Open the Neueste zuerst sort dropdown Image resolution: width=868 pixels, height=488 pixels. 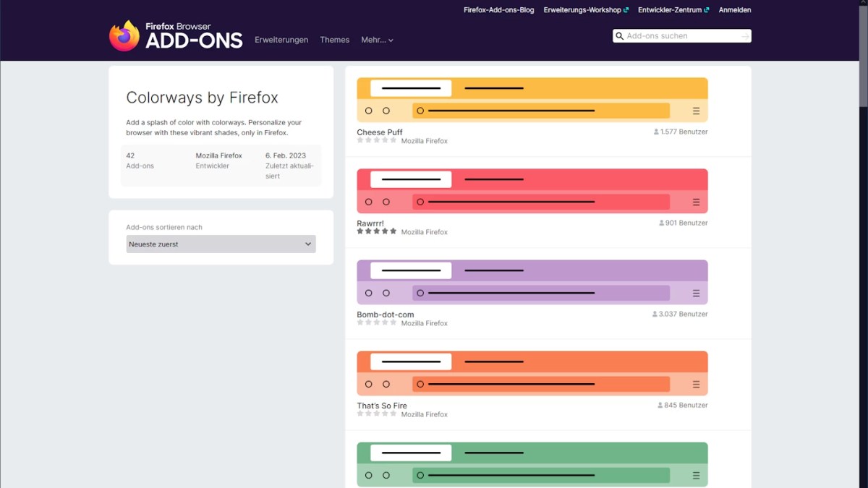pyautogui.click(x=221, y=244)
